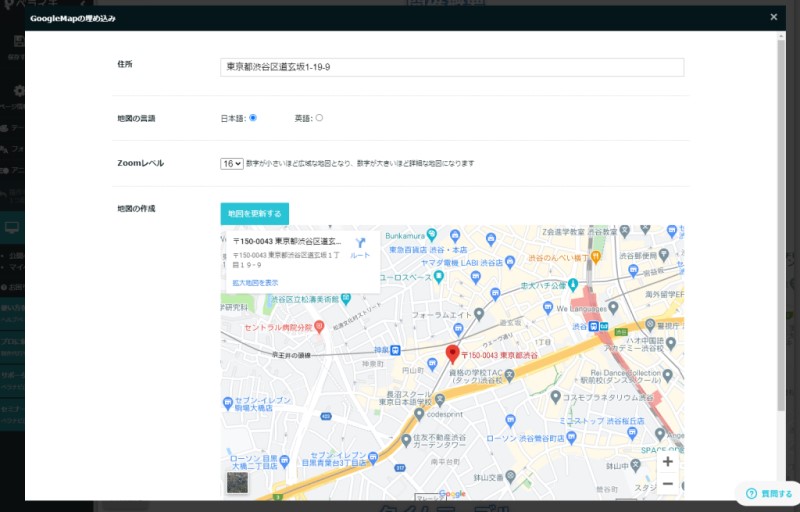This screenshot has width=800, height=512.
Task: Click the 渋谷区立松濤美術館 museum marker
Action: (346, 299)
